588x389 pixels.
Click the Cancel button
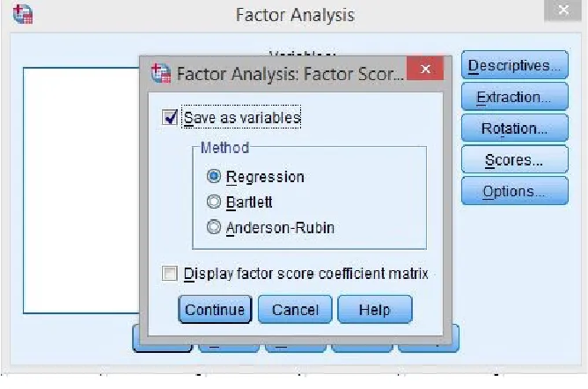[295, 309]
